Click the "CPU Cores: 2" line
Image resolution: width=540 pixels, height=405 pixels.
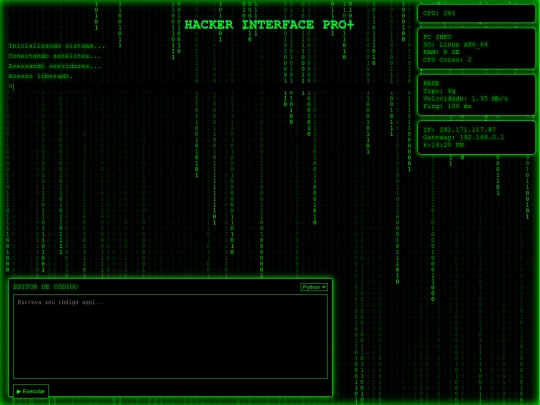coord(447,60)
